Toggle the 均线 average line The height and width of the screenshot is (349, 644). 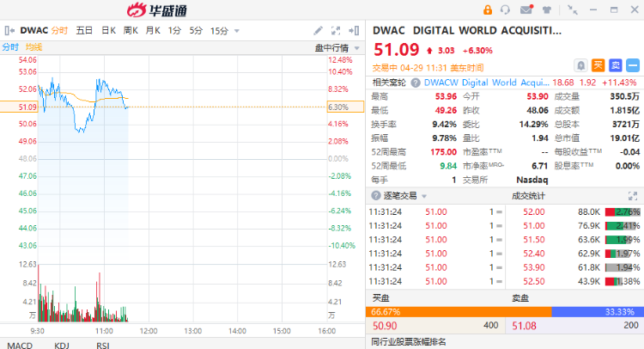(x=33, y=47)
